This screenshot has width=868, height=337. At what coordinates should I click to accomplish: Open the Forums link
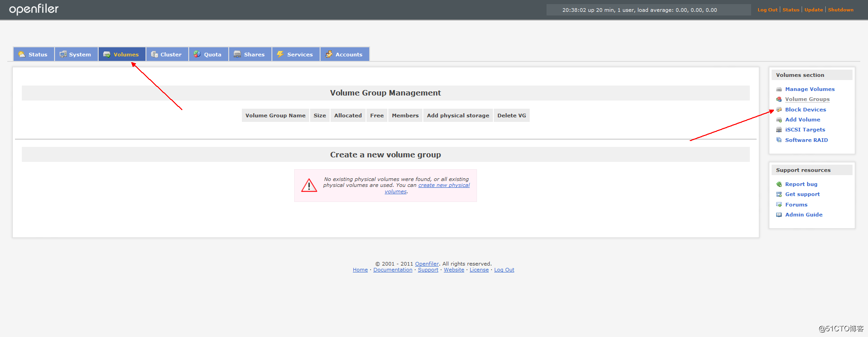click(796, 205)
